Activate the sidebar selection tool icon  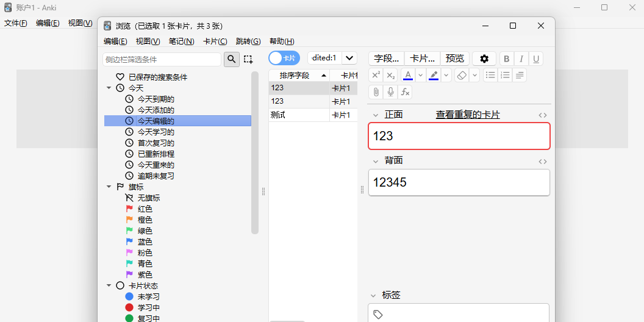(248, 59)
